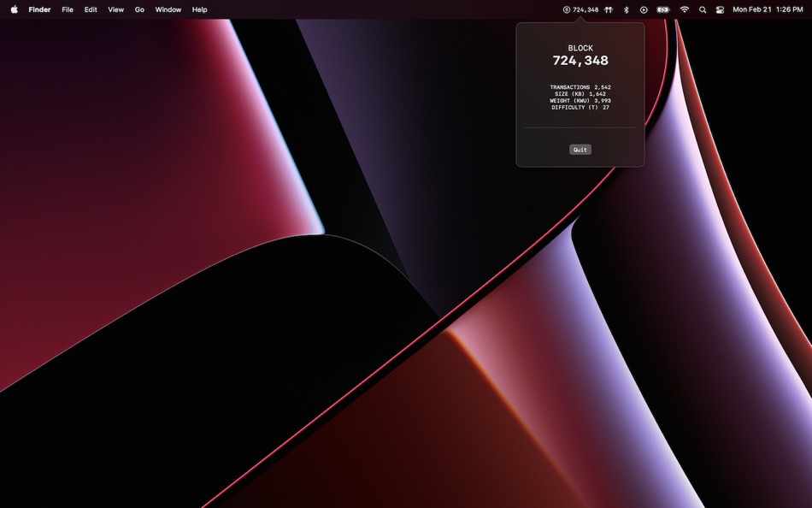
Task: Open the Apple menu
Action: (15, 9)
